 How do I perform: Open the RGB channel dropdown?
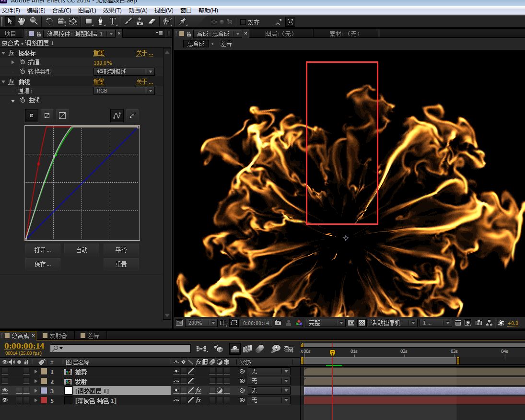coord(124,91)
